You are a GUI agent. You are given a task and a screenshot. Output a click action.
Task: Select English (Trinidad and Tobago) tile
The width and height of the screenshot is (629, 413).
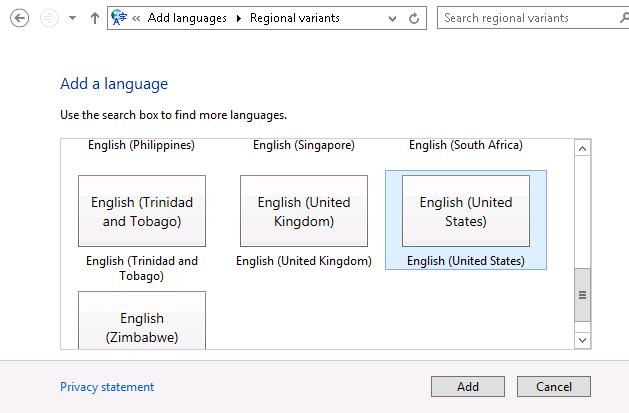click(142, 211)
